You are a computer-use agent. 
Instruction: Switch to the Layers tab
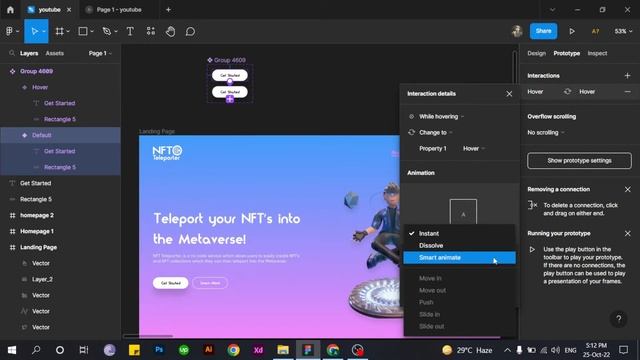[29, 53]
